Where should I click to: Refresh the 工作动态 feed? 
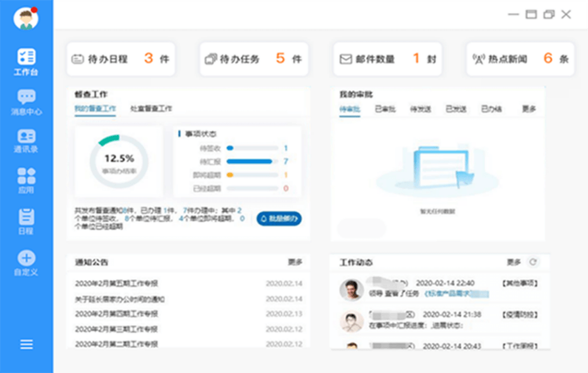[x=533, y=262]
